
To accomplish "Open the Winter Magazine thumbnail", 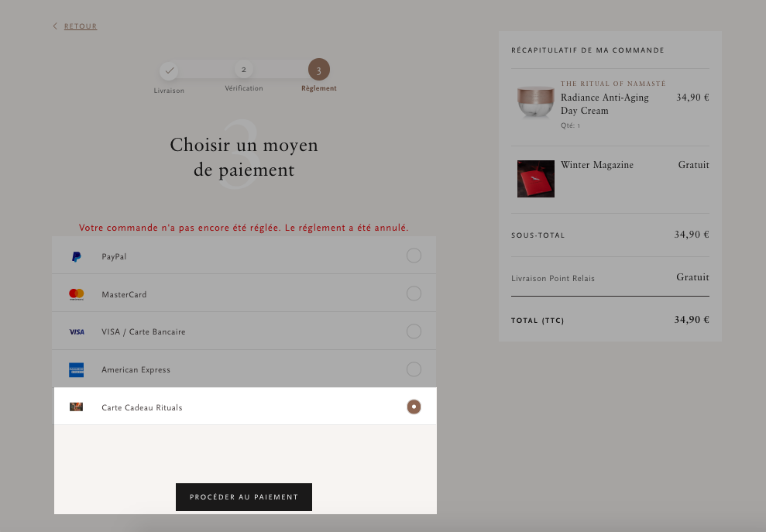I will [536, 179].
